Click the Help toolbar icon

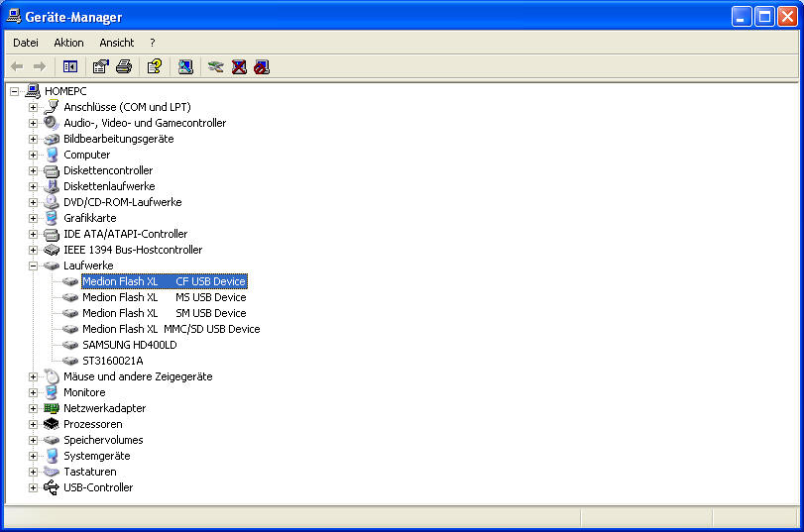(155, 66)
